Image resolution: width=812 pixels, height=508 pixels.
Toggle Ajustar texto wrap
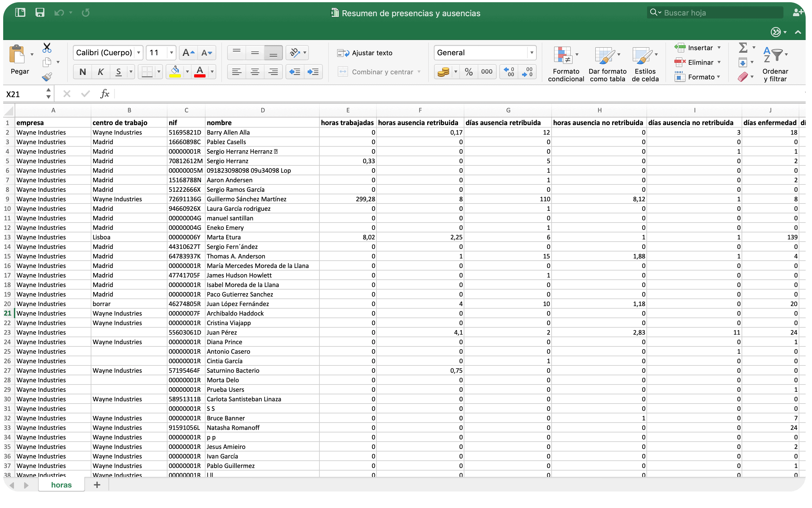(365, 53)
